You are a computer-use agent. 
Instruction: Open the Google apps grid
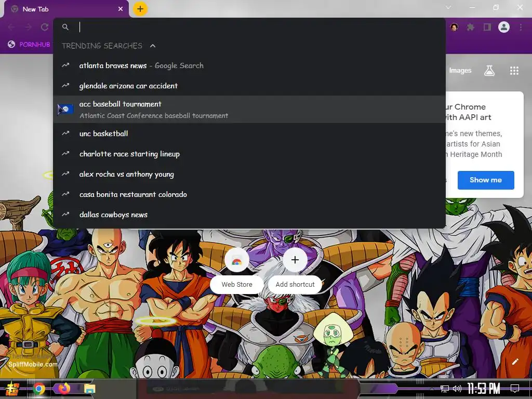point(514,71)
